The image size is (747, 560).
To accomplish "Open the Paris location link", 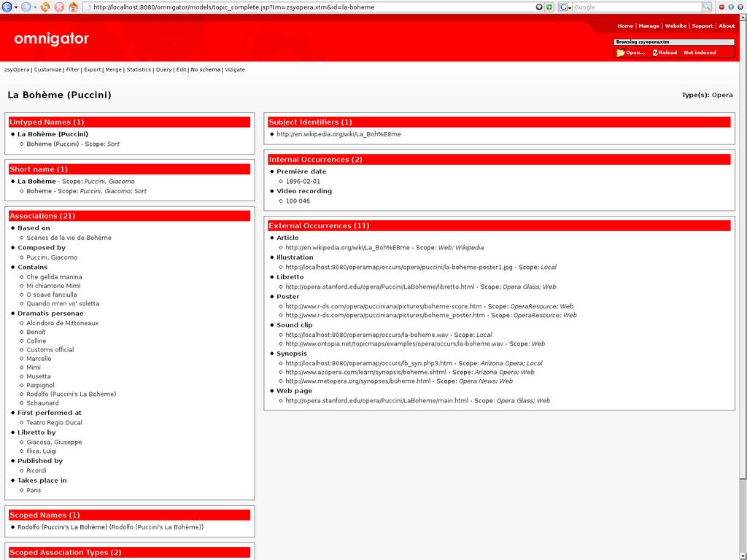I will point(34,490).
